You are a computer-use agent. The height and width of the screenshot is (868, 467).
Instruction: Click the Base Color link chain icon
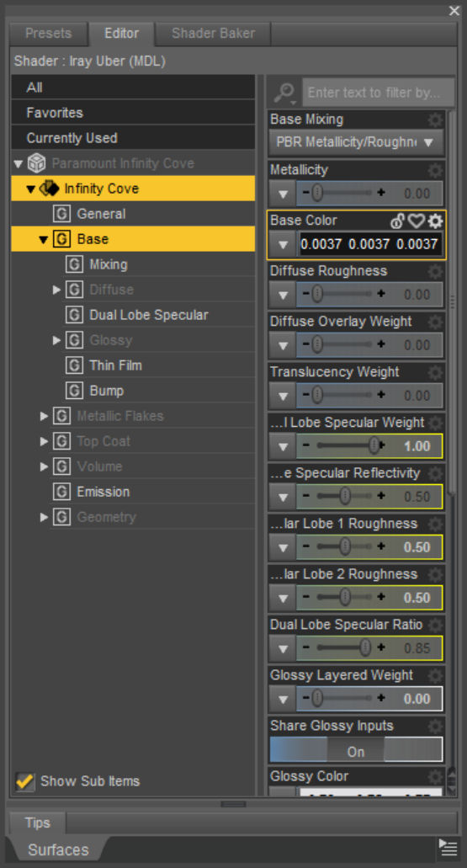tap(397, 221)
